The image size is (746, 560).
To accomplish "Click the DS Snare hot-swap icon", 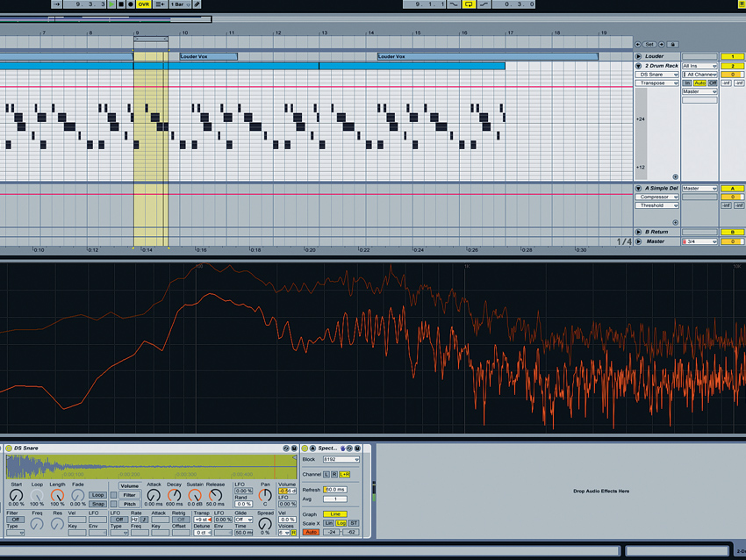I will 286,449.
